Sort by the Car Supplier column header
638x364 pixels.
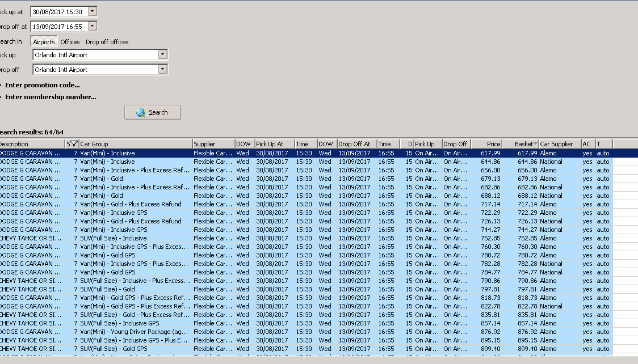click(x=560, y=144)
